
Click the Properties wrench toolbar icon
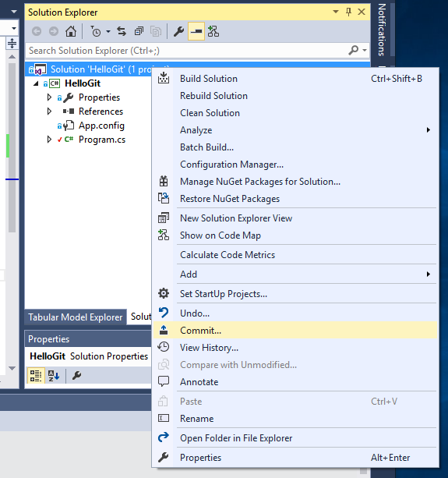coord(178,31)
